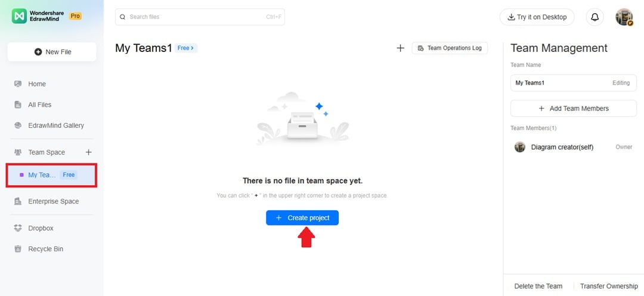Click the Dropbox logo icon
644x296 pixels.
pos(18,228)
